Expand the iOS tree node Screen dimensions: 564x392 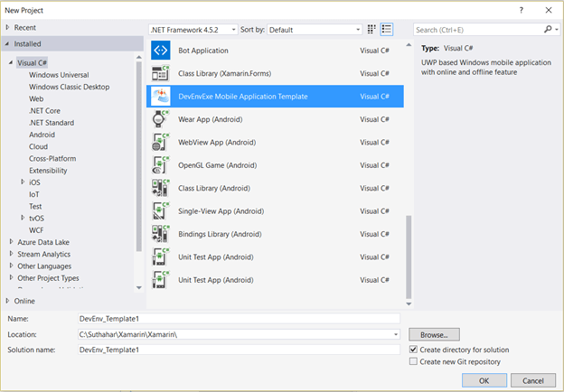23,182
